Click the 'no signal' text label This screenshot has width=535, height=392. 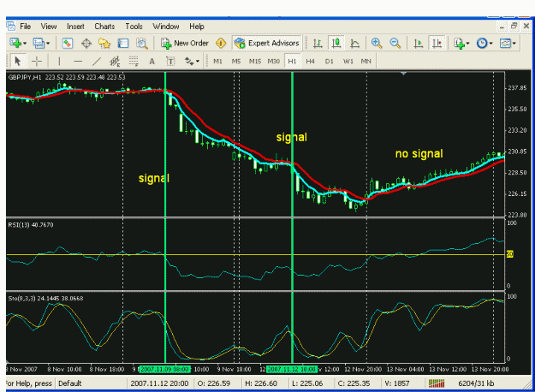pos(419,153)
